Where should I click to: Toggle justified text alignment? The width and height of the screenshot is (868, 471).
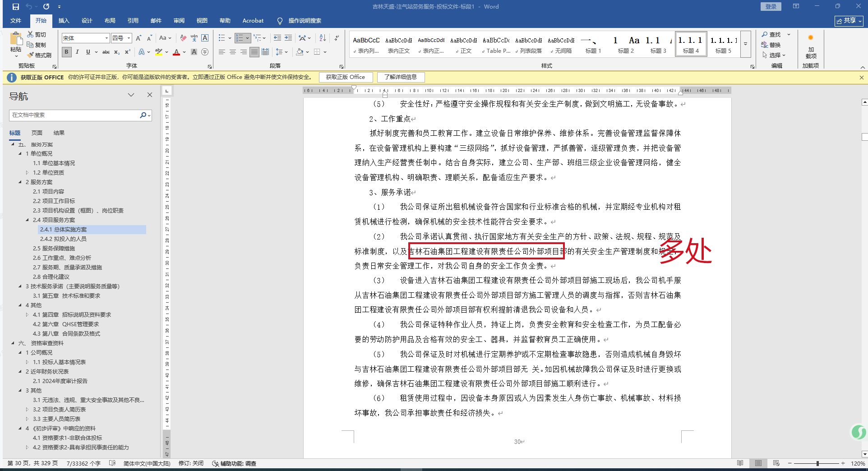click(x=254, y=52)
